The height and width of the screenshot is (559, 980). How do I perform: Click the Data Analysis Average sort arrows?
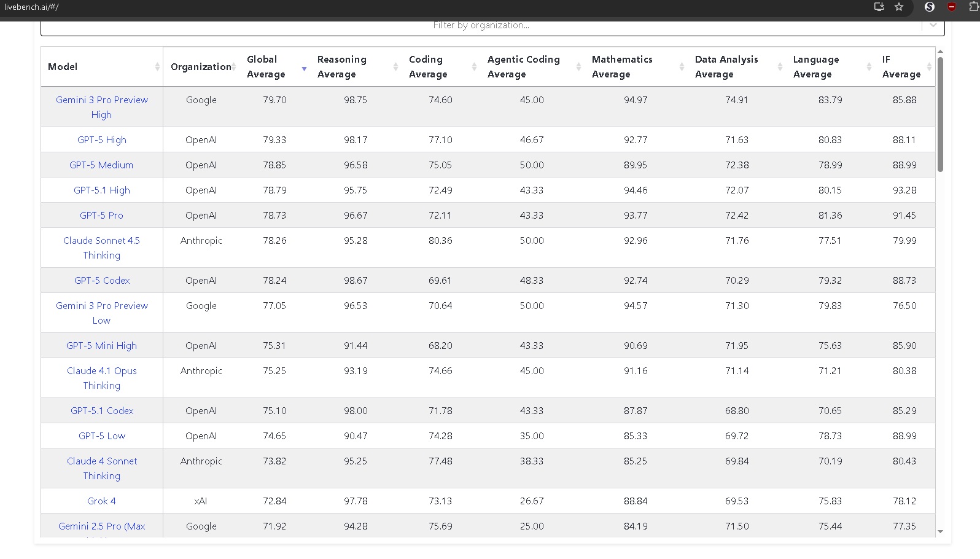(x=780, y=67)
